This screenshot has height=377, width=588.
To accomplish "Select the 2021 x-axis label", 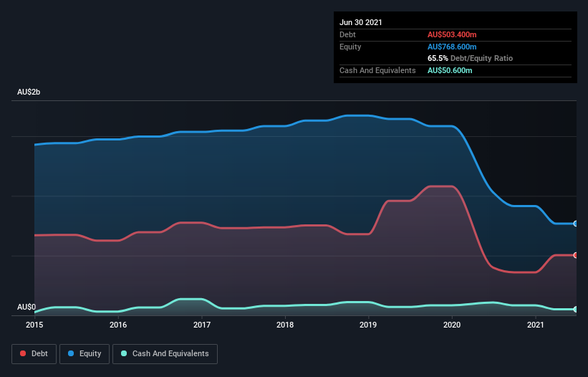I will (x=536, y=325).
